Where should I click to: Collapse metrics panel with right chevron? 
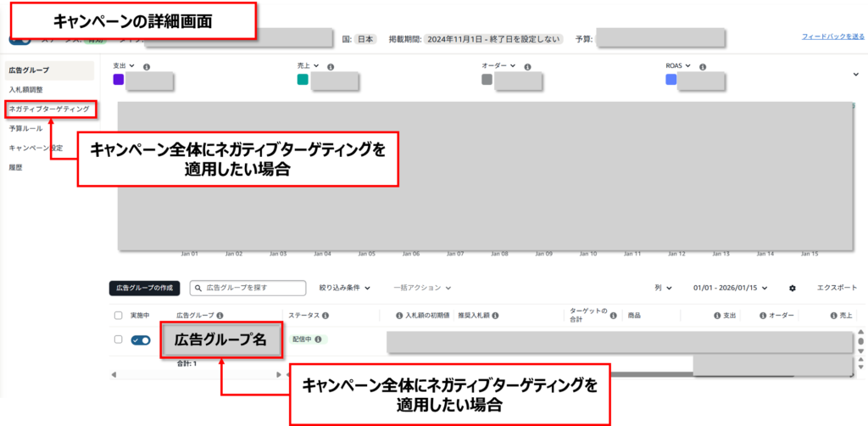tap(856, 74)
